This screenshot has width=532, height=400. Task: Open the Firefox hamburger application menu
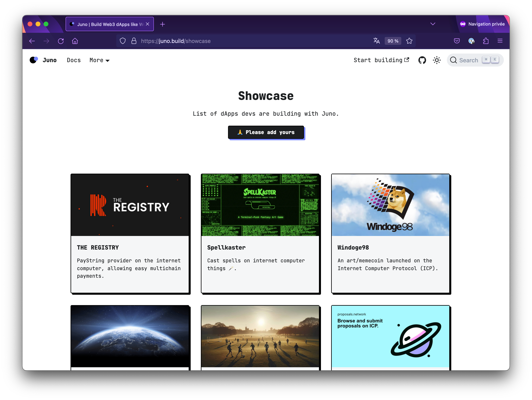500,41
